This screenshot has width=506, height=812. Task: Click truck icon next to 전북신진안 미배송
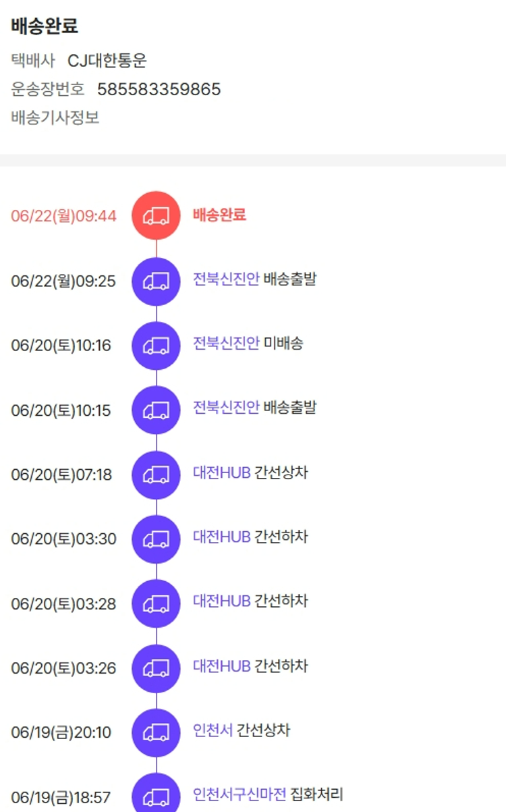click(156, 346)
